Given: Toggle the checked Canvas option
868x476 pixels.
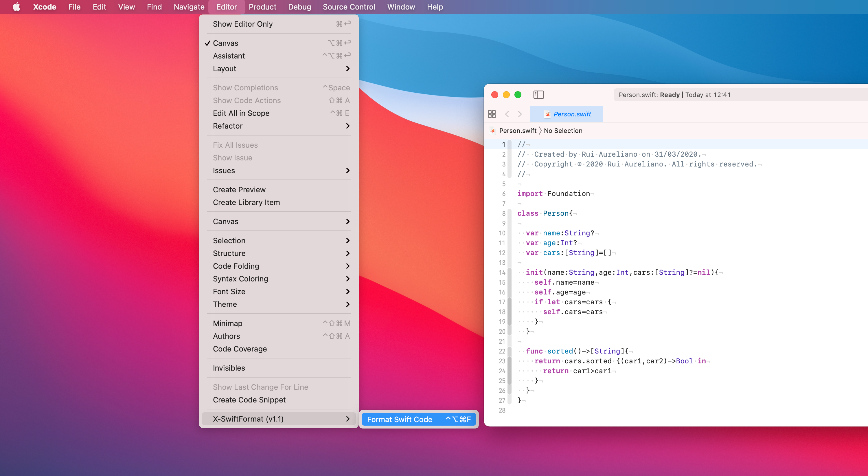Looking at the screenshot, I should (x=225, y=43).
